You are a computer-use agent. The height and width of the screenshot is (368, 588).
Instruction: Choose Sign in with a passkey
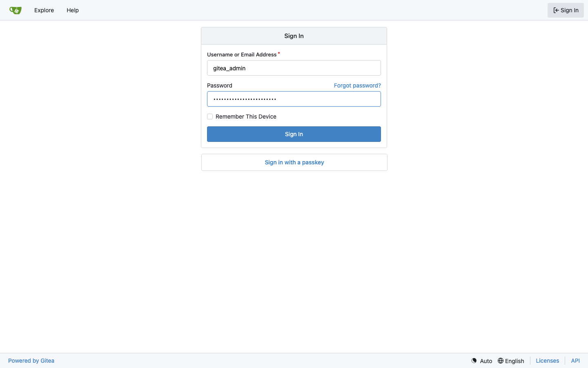294,162
